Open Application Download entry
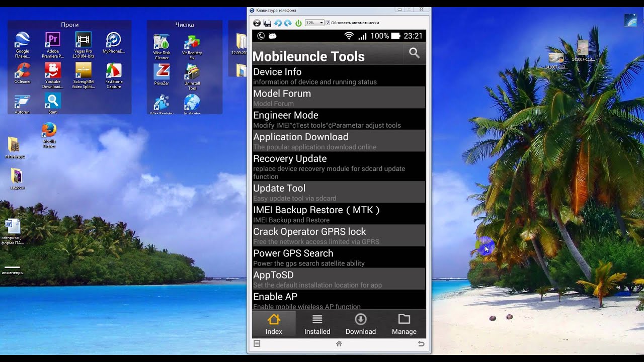The width and height of the screenshot is (644, 362). [339, 141]
